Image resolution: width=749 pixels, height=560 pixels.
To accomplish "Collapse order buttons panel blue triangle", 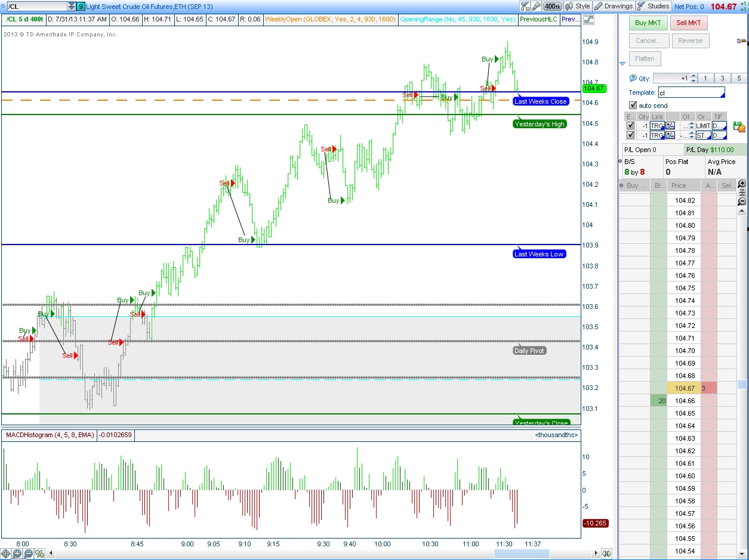I will click(x=622, y=63).
